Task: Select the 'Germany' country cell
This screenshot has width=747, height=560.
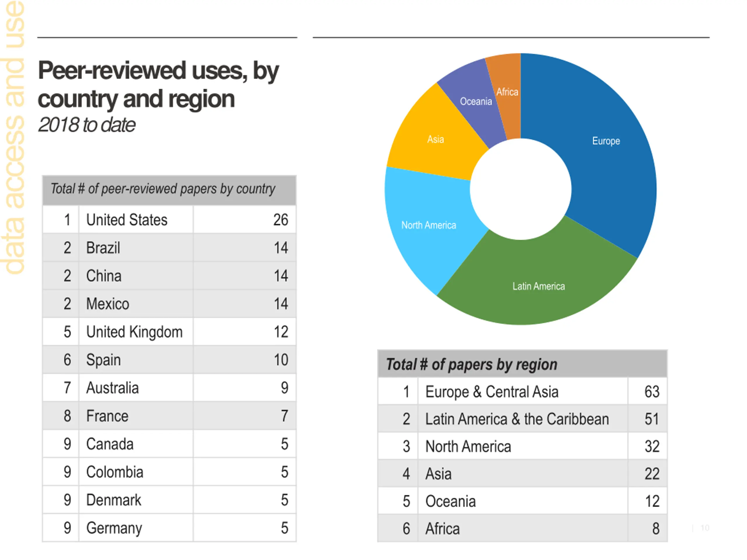Action: click(x=136, y=528)
